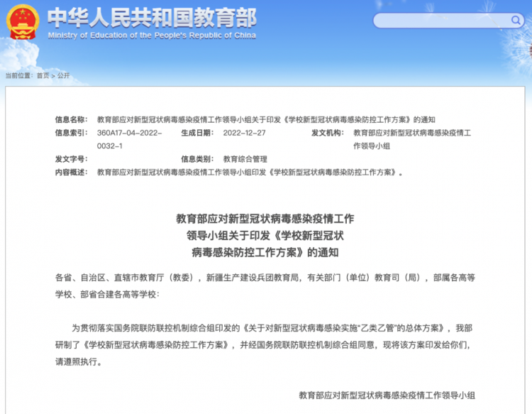
Task: Click the summary sentence in the 内容概述 row
Action: coord(250,172)
